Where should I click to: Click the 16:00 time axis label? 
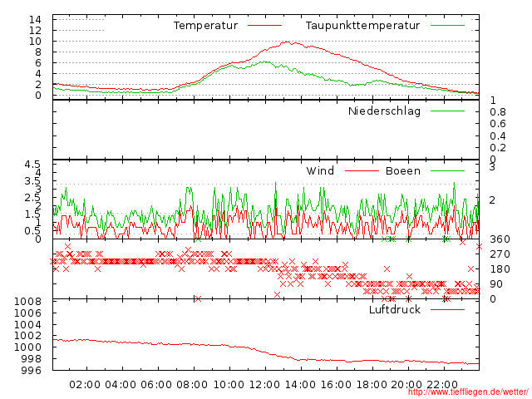click(336, 385)
